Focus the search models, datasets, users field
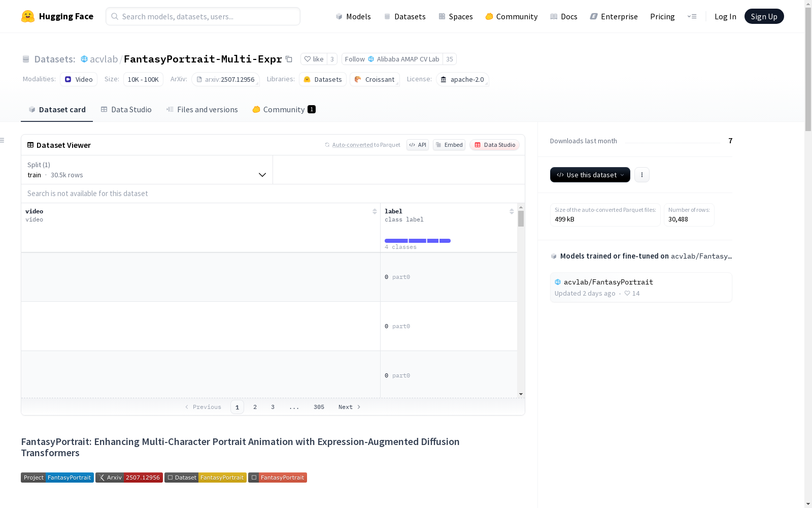Image resolution: width=812 pixels, height=508 pixels. click(x=203, y=16)
